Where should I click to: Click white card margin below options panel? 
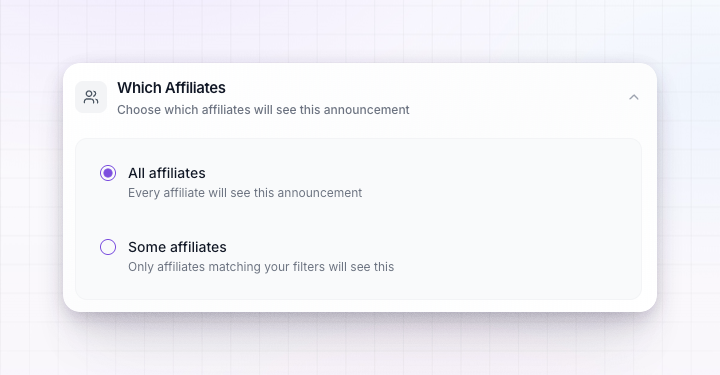click(360, 306)
